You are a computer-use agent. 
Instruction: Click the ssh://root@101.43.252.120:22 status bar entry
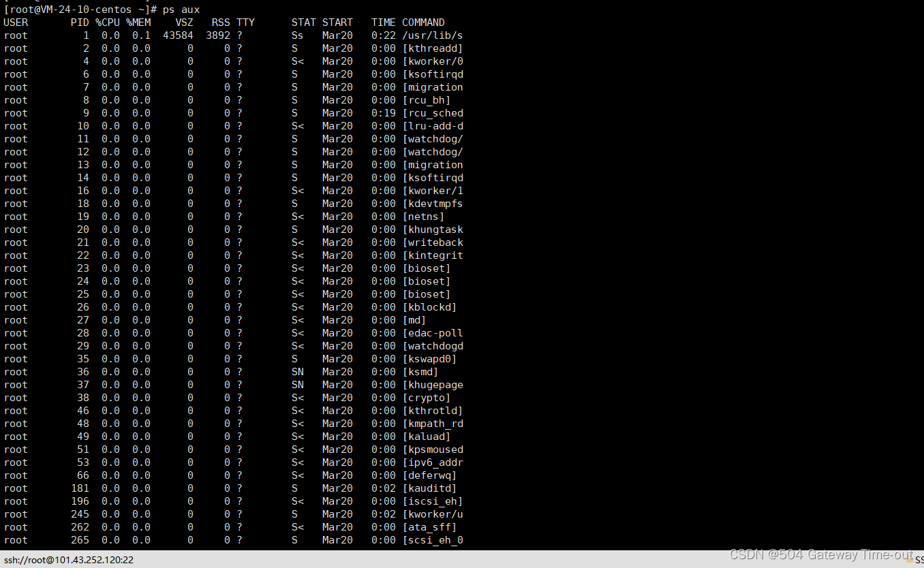[x=68, y=560]
